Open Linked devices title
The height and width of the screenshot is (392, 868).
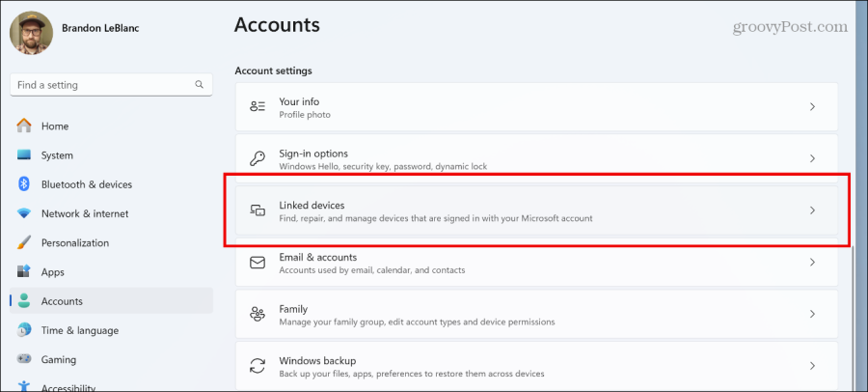312,205
